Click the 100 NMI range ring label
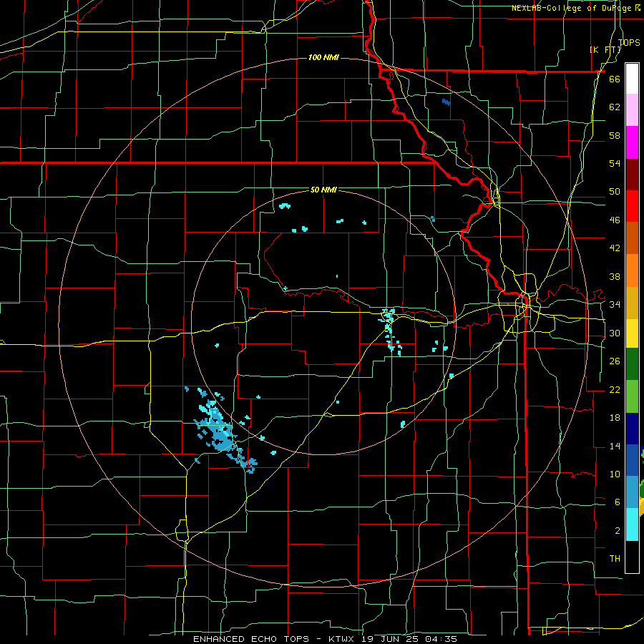 coord(323,57)
